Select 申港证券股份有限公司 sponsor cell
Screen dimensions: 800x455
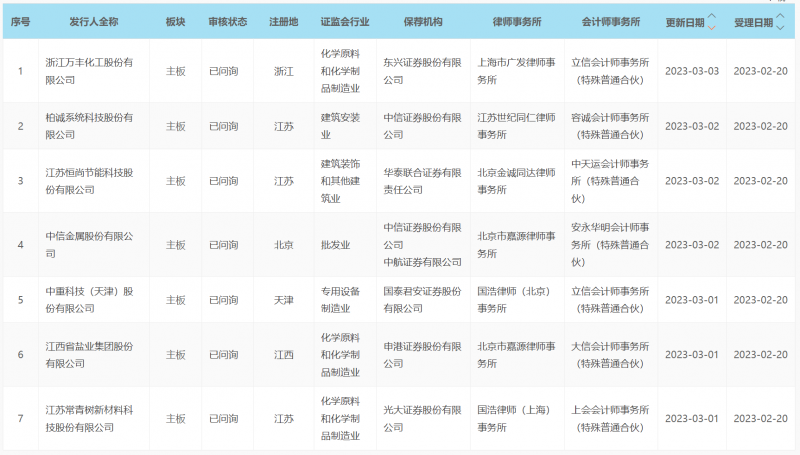(x=422, y=355)
